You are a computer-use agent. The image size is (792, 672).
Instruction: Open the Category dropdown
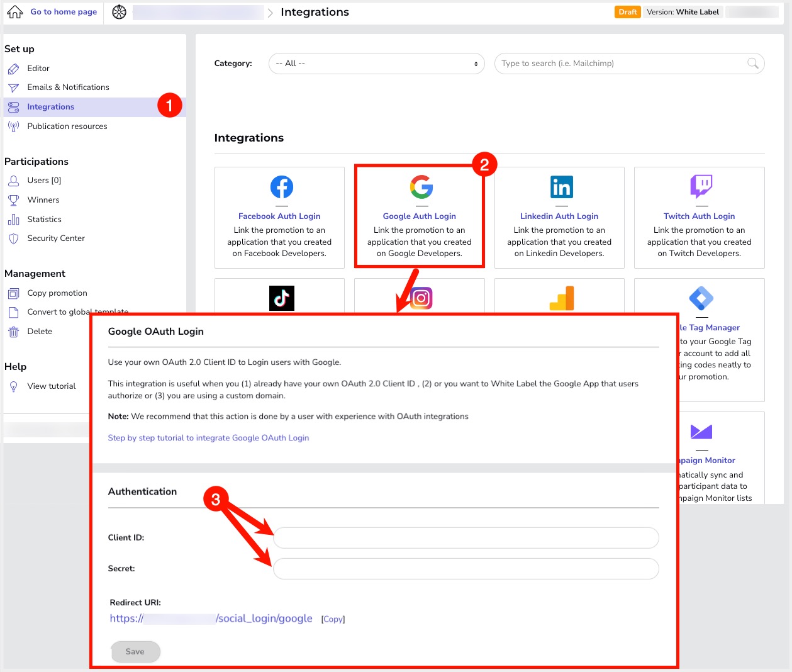(x=377, y=64)
